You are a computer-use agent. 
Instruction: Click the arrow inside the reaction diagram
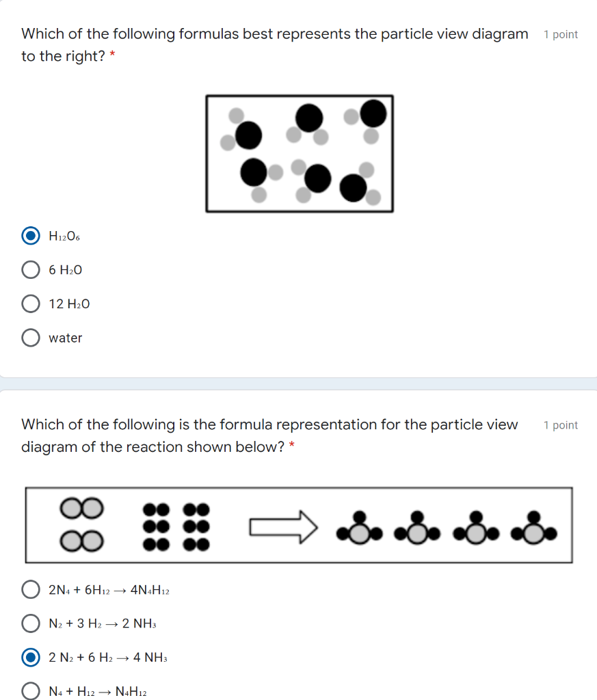point(282,525)
